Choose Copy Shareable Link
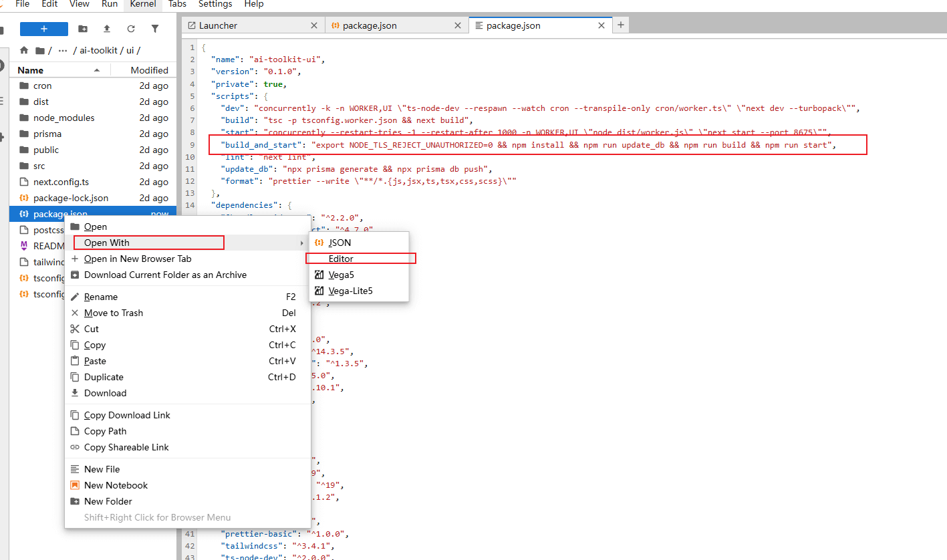This screenshot has width=947, height=560. [188, 447]
